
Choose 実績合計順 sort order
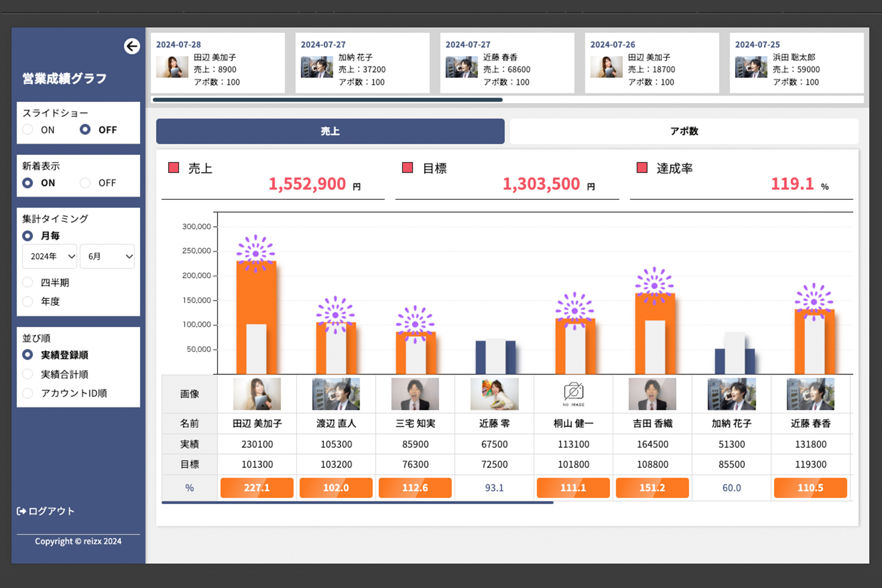(x=28, y=374)
